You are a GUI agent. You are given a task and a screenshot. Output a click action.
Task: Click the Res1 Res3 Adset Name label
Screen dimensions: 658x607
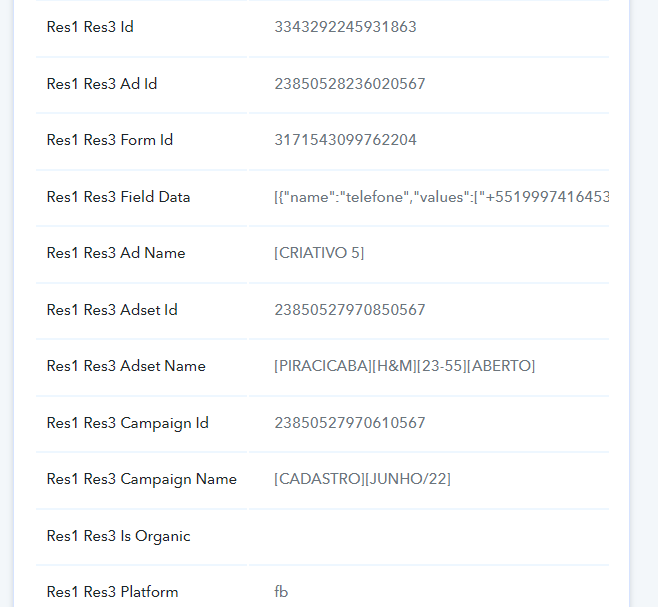pos(126,366)
